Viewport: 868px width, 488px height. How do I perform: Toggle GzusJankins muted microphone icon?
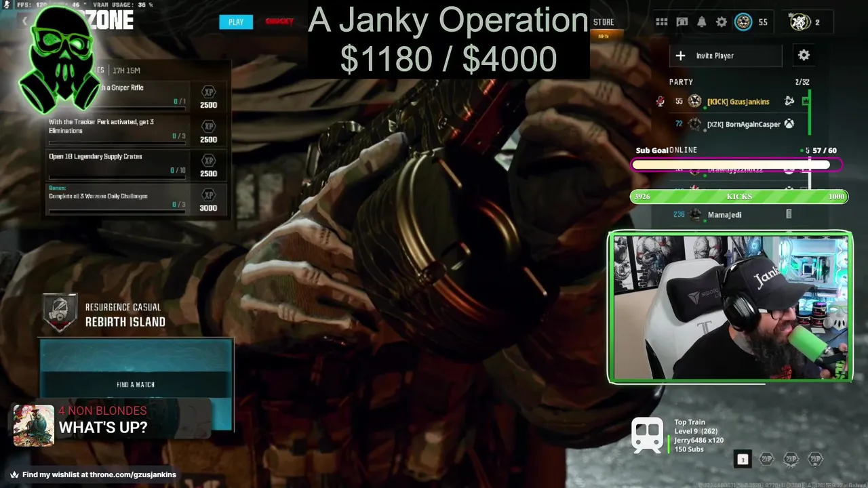[x=660, y=102]
